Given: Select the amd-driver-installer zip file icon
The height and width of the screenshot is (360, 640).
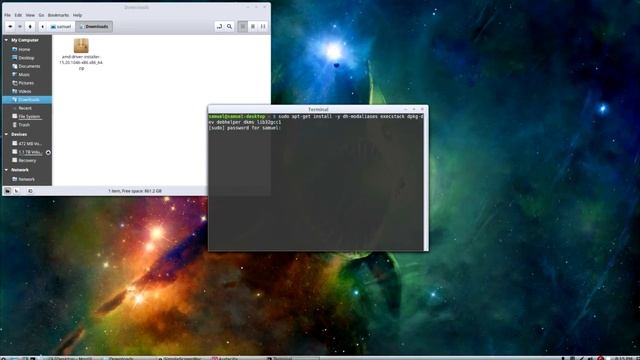Looking at the screenshot, I should click(81, 46).
